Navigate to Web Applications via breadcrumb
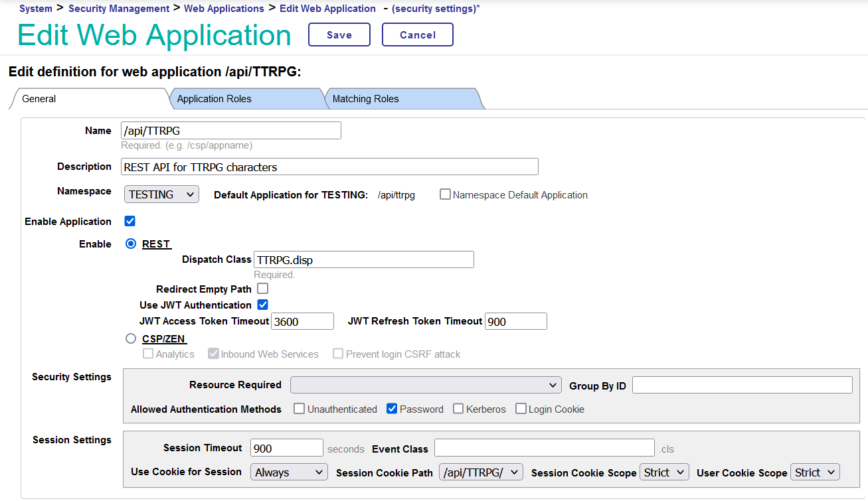The image size is (868, 501). click(224, 8)
